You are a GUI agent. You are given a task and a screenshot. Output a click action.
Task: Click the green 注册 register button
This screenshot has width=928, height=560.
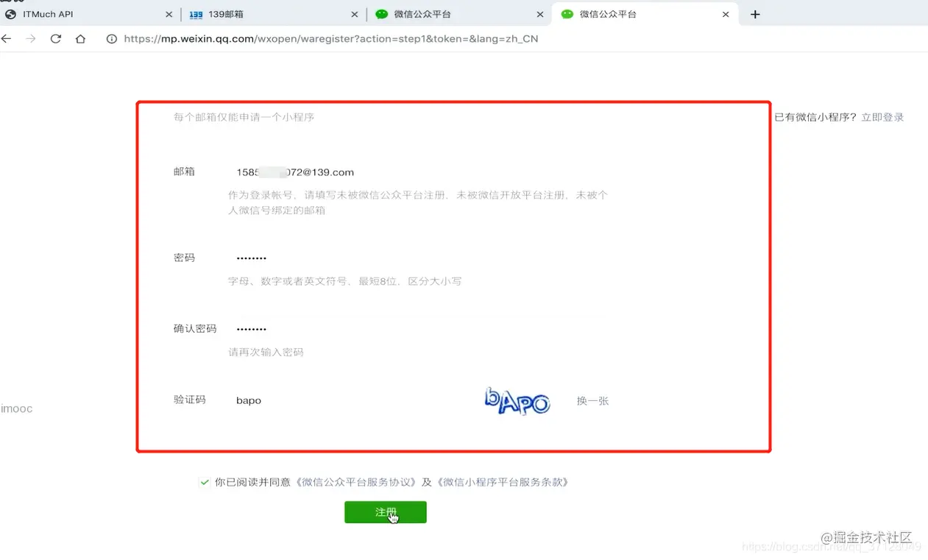coord(386,512)
